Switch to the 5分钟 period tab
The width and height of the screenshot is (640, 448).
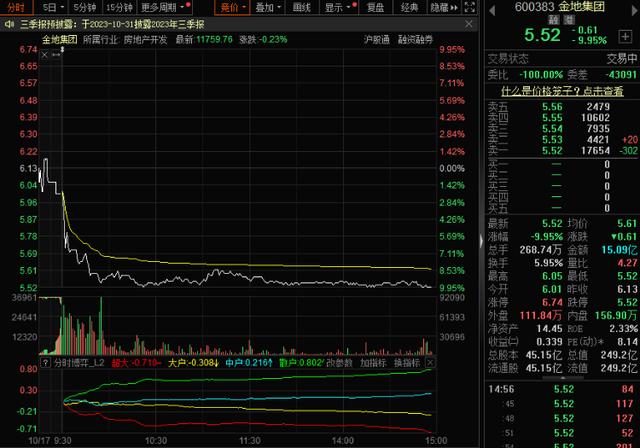(84, 7)
